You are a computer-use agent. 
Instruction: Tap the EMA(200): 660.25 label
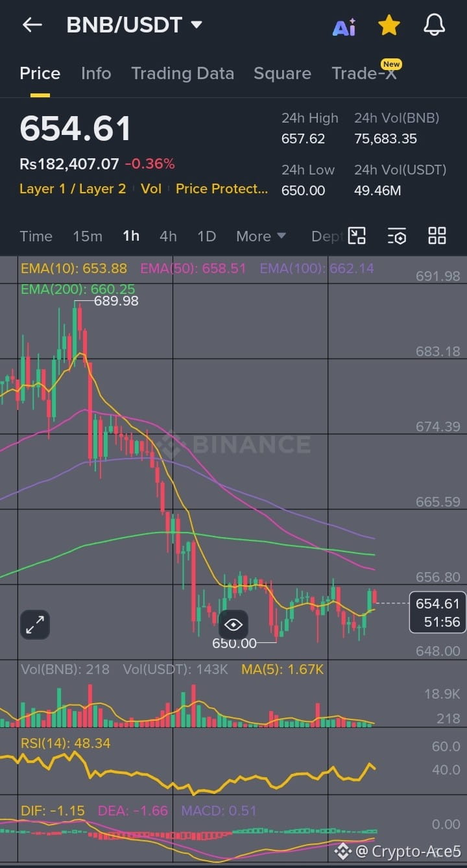click(78, 289)
